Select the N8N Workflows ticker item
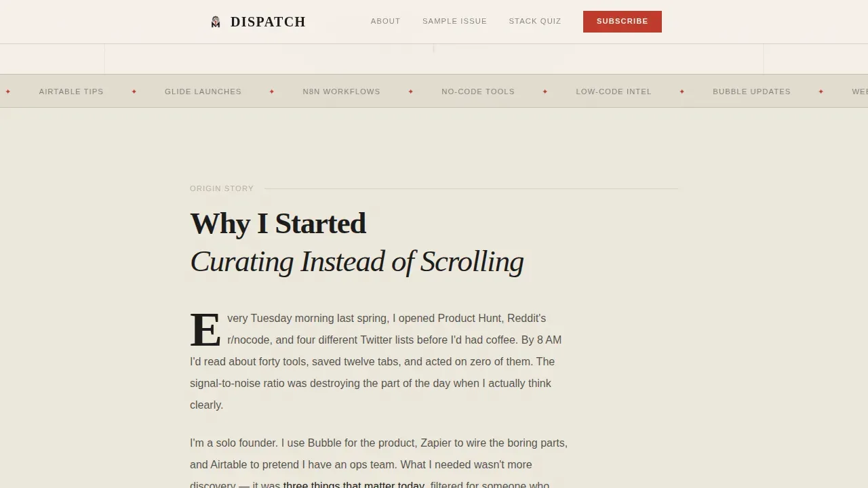Screen dimensions: 868x488 [341, 91]
